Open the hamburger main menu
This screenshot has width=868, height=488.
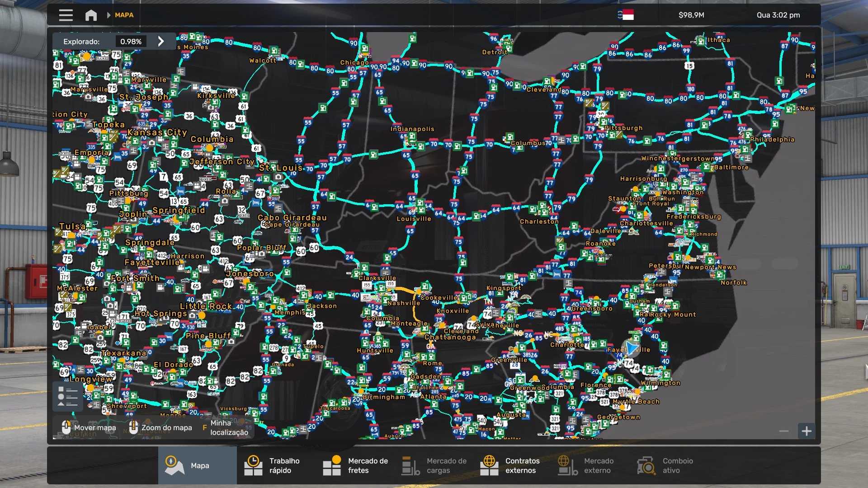click(66, 15)
